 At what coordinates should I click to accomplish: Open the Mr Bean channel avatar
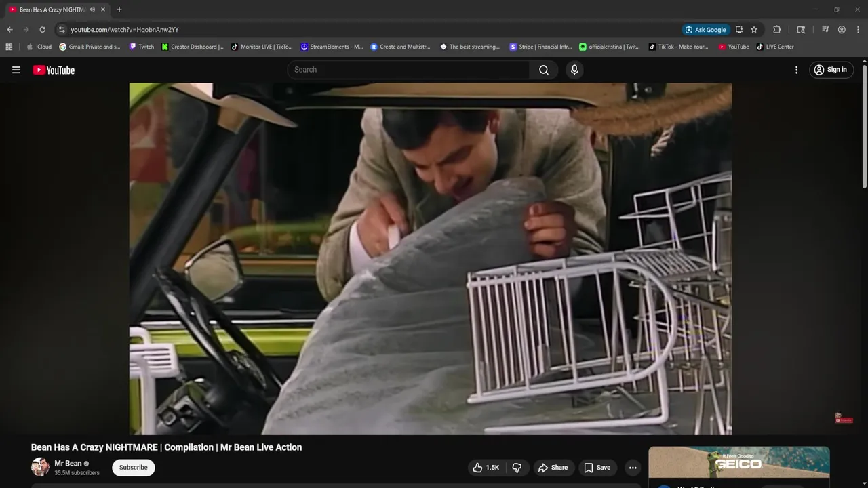pyautogui.click(x=40, y=467)
